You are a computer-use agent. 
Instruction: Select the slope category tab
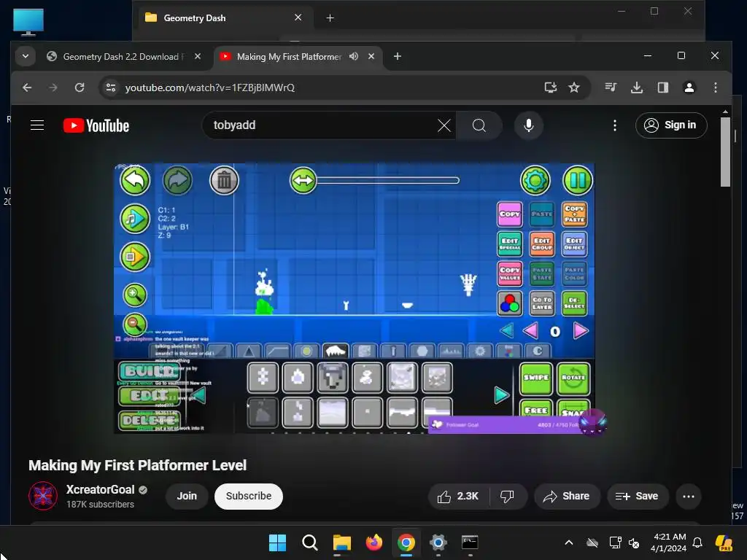tap(278, 351)
